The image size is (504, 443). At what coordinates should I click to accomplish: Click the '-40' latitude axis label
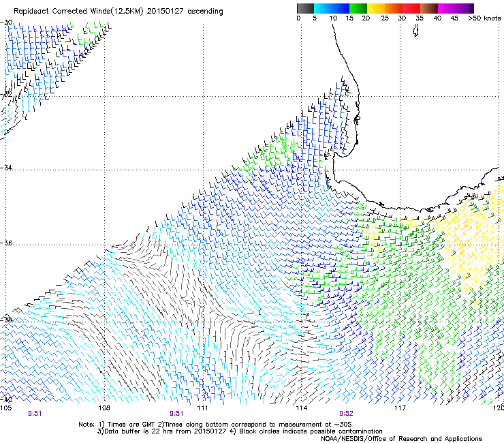click(x=6, y=400)
